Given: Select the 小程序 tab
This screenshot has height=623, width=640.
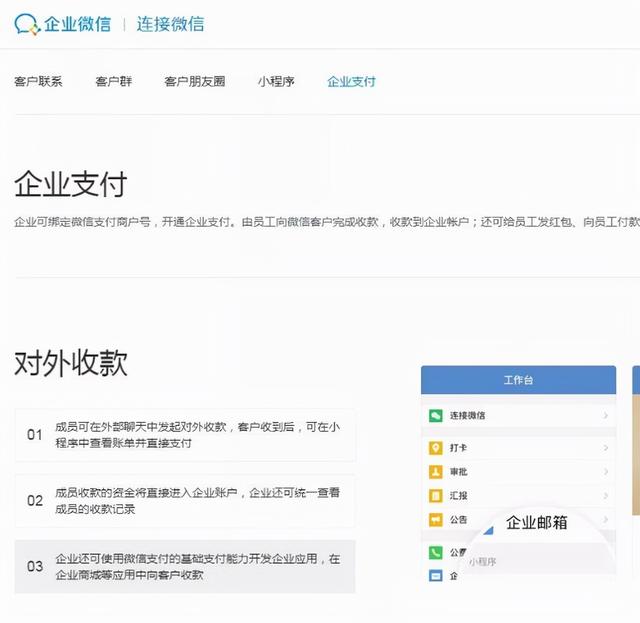Looking at the screenshot, I should (276, 82).
